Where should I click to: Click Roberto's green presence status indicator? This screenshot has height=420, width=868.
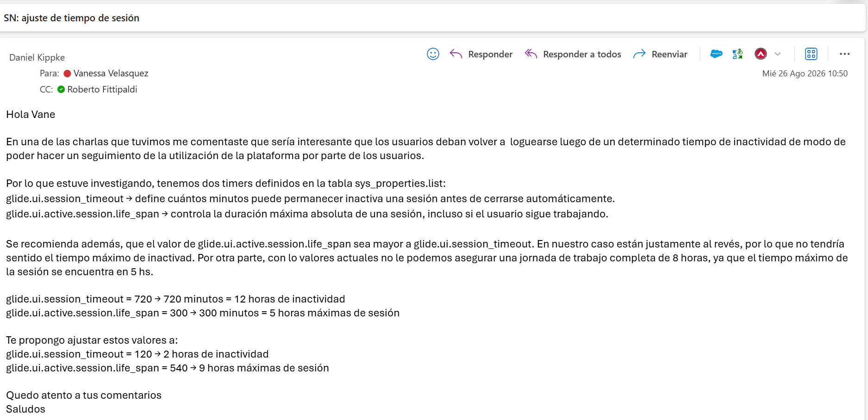(61, 89)
